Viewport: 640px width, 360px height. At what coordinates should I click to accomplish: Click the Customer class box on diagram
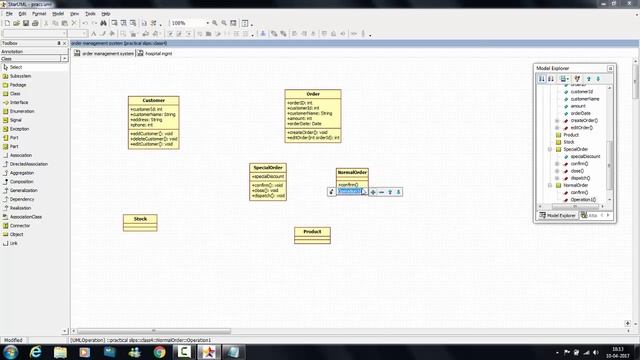pyautogui.click(x=153, y=122)
